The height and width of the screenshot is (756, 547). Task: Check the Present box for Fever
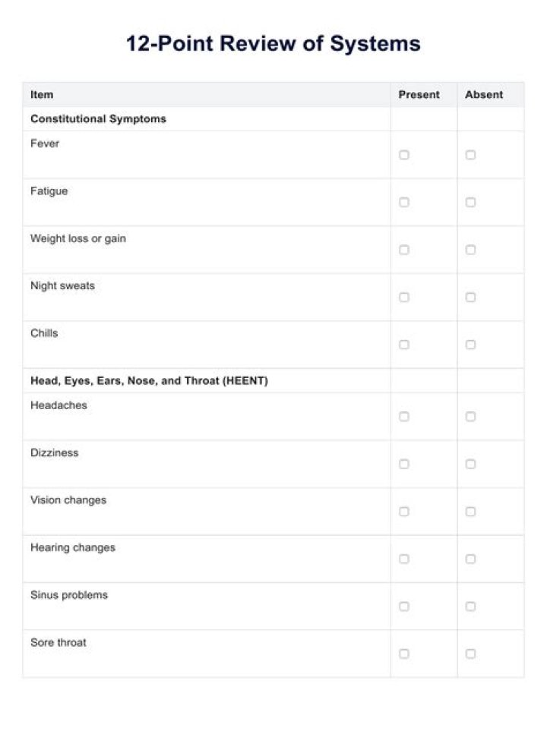404,155
